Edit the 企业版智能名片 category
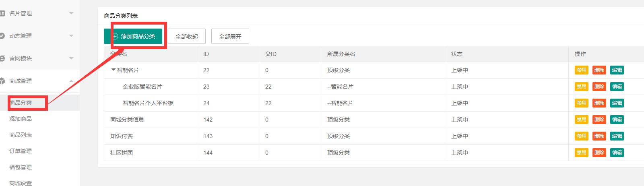The width and height of the screenshot is (644, 186). 617,87
